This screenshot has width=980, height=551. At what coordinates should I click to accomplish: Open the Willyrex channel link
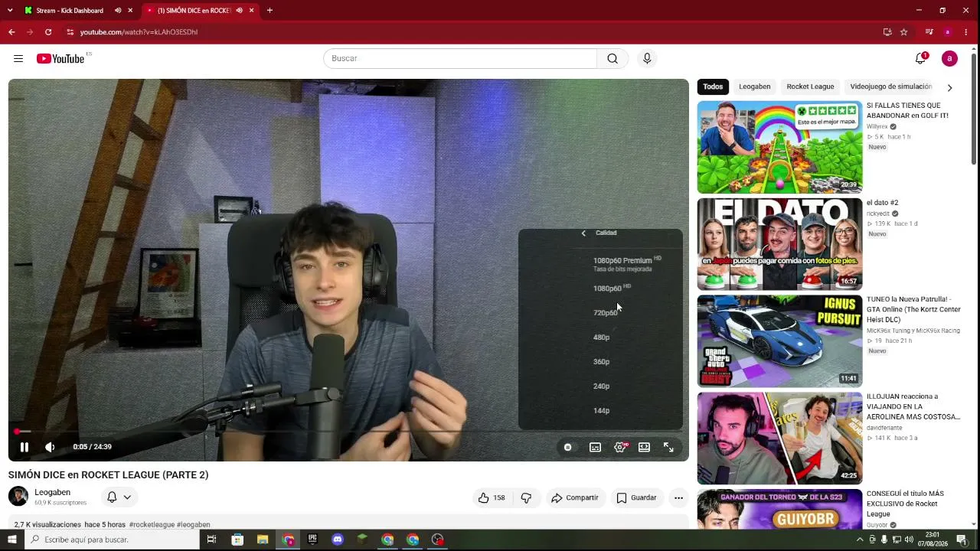[877, 126]
